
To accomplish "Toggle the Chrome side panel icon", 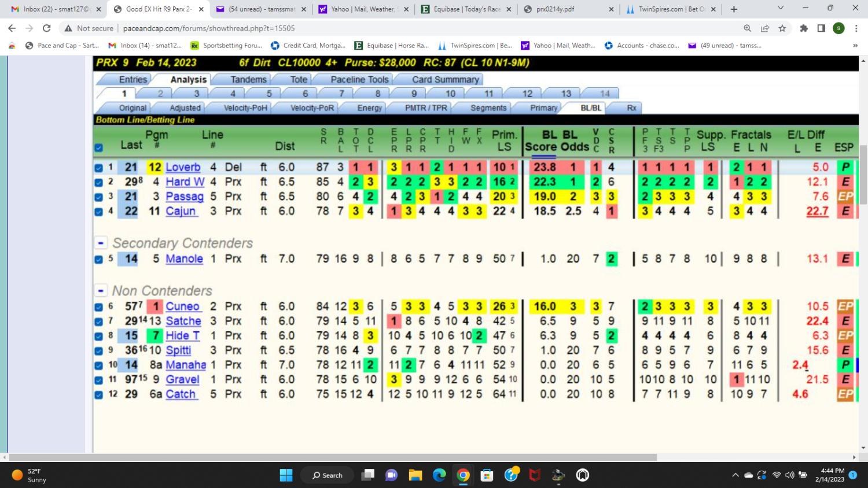I will [821, 28].
